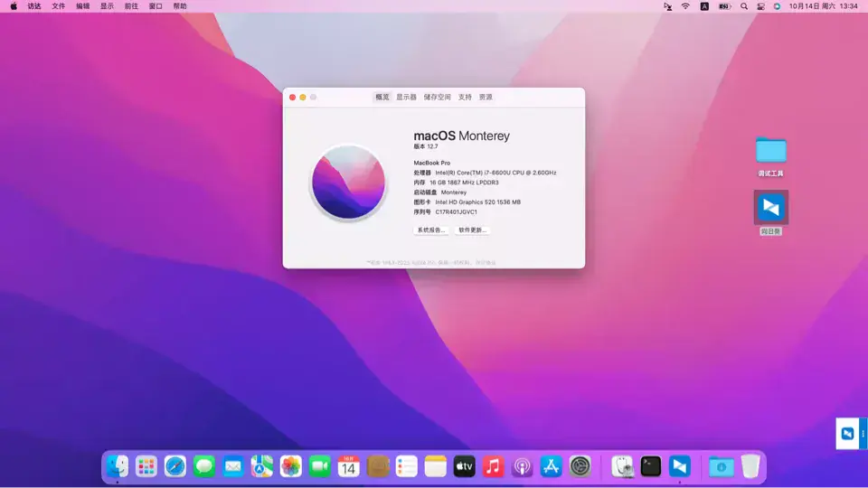
Task: Select the 概览 tab
Action: [x=382, y=97]
